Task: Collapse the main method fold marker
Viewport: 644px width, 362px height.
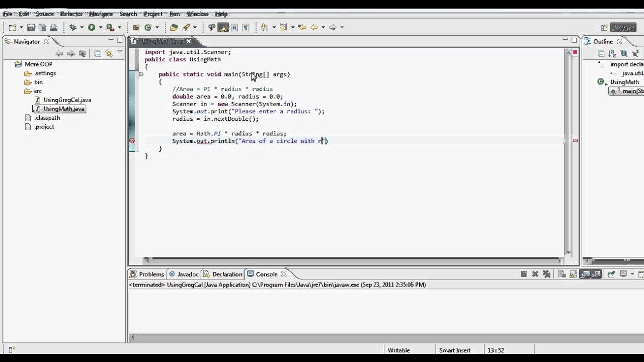Action: coord(141,74)
